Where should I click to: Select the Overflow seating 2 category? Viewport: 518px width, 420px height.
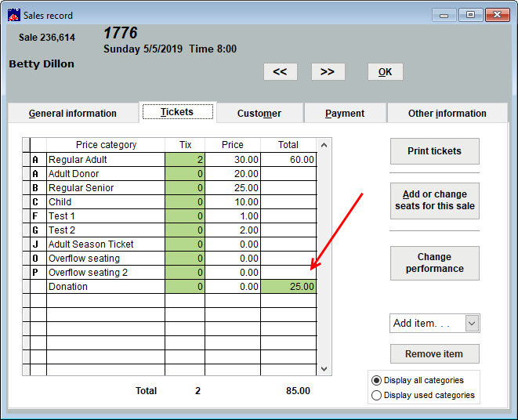[106, 272]
